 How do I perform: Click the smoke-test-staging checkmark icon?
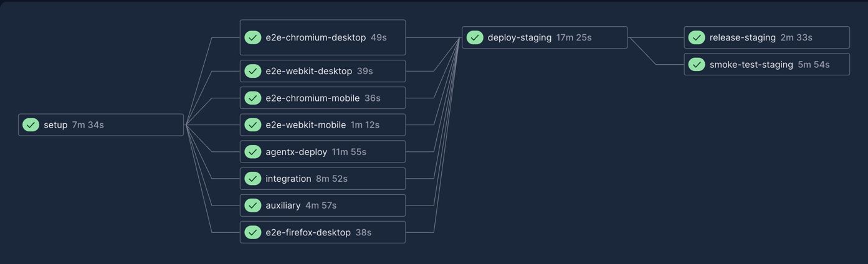tap(697, 65)
